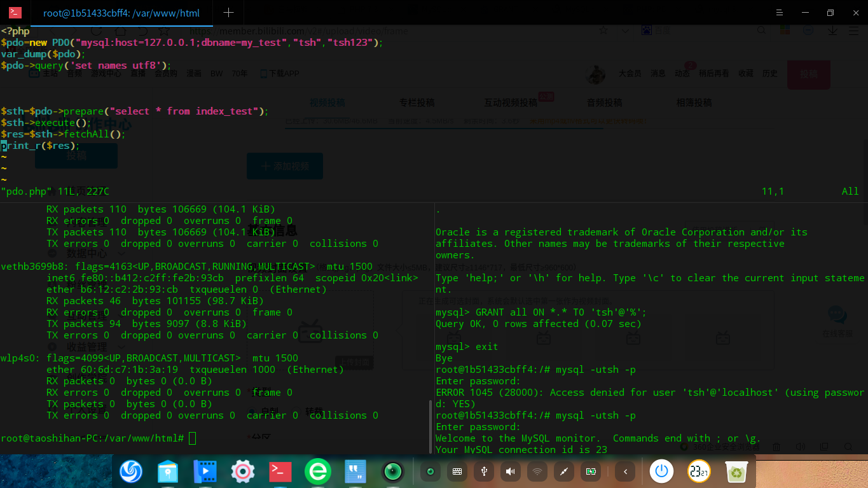Image resolution: width=868 pixels, height=488 pixels.
Task: Click the Oracle is a registered trademark line
Action: click(x=621, y=232)
